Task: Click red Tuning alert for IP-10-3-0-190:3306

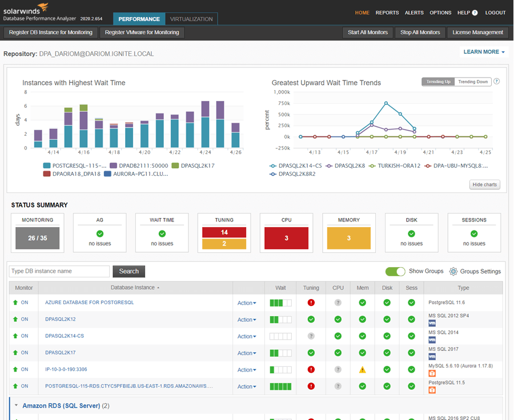Action: [x=311, y=370]
